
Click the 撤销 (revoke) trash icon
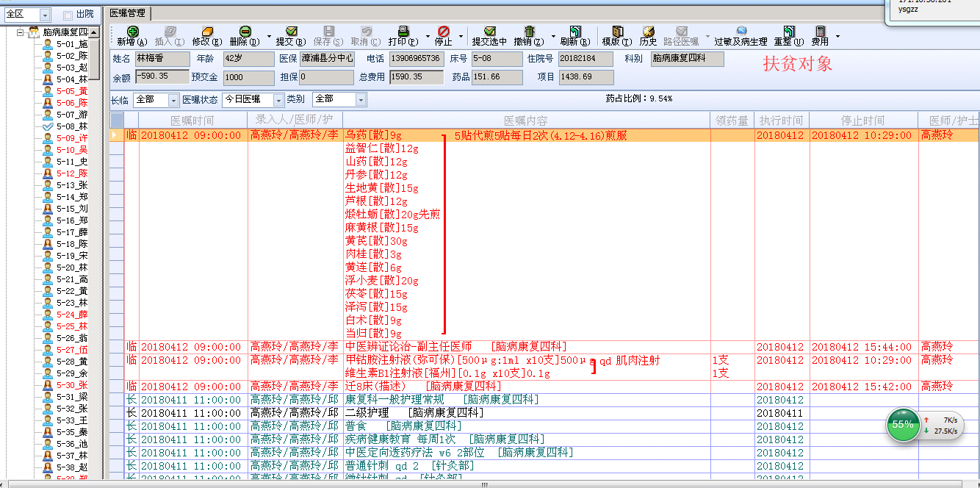[529, 32]
